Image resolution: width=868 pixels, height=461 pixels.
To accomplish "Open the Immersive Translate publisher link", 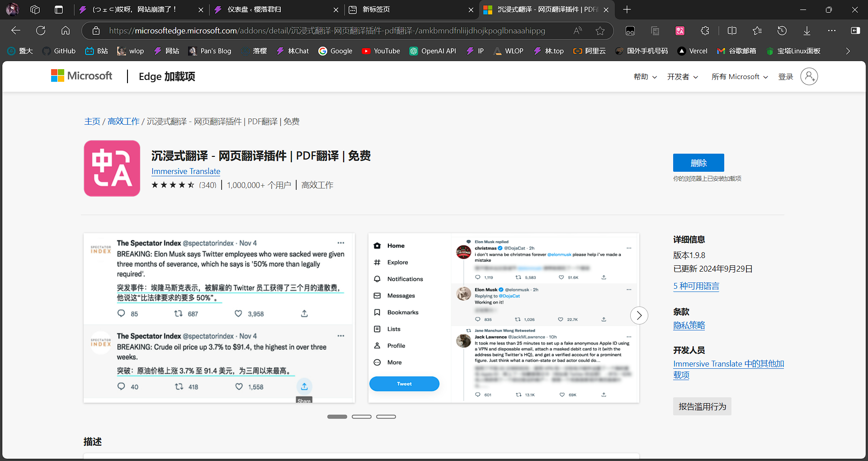I will [186, 171].
